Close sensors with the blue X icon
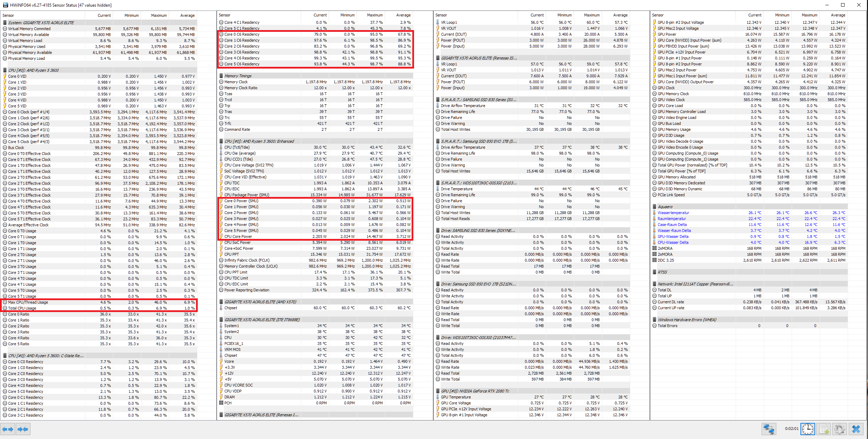868x439 pixels. (x=856, y=429)
